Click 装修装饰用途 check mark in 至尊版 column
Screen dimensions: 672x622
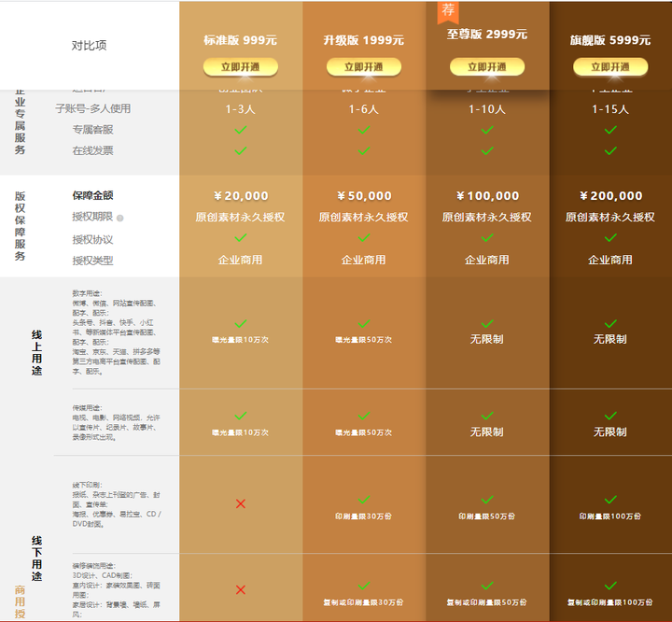click(x=487, y=586)
